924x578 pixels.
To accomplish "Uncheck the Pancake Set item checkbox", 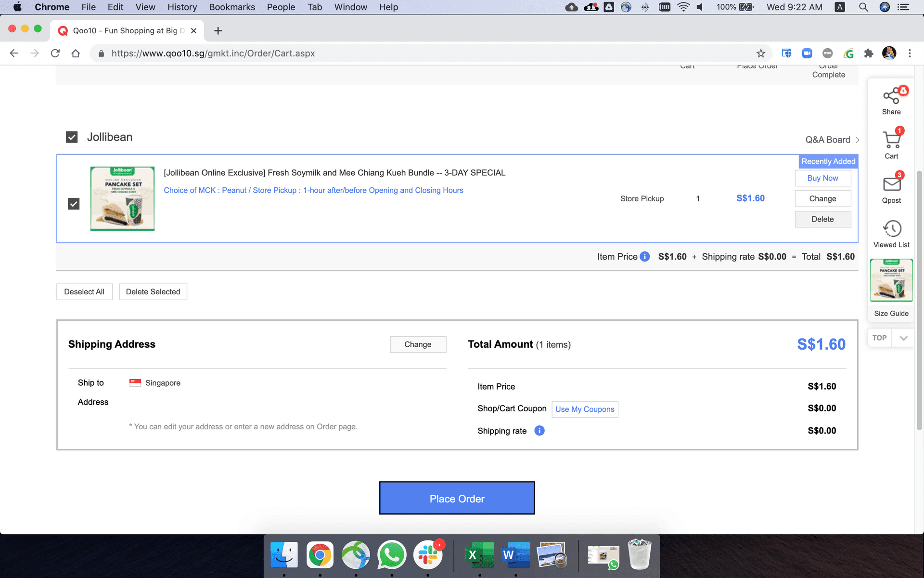I will click(x=74, y=204).
